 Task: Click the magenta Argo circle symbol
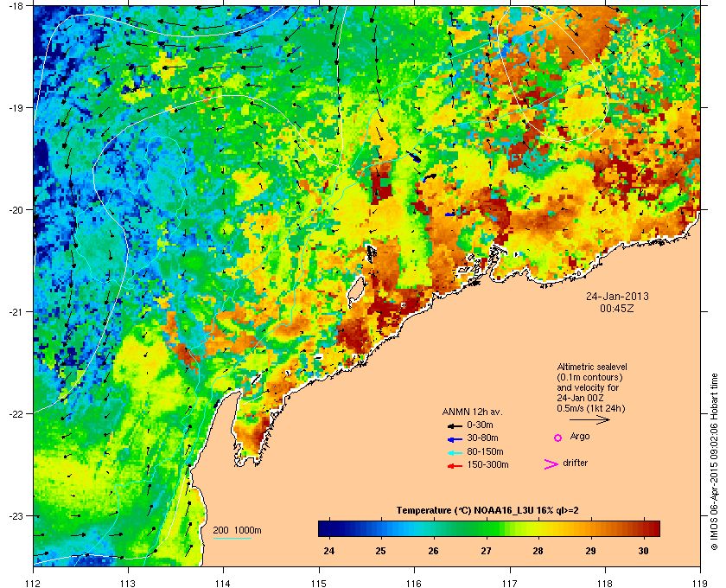coord(558,438)
